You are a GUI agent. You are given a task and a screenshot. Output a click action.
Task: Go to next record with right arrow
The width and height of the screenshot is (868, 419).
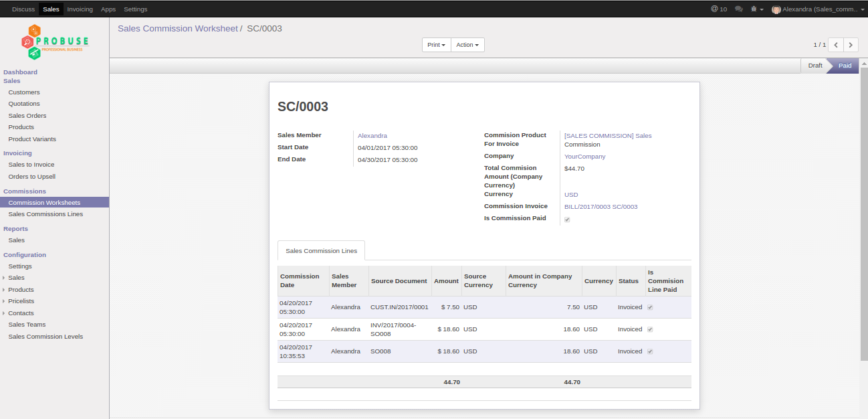point(851,45)
